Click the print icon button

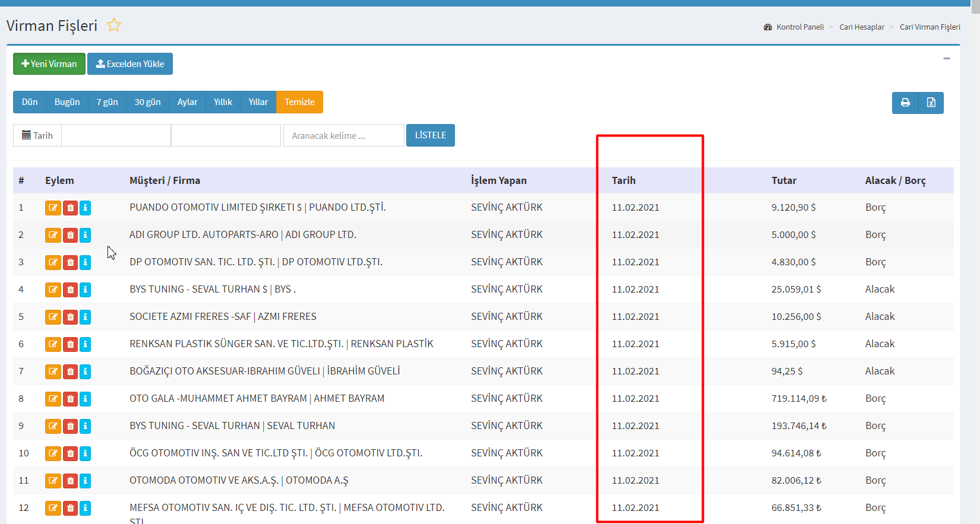(905, 103)
